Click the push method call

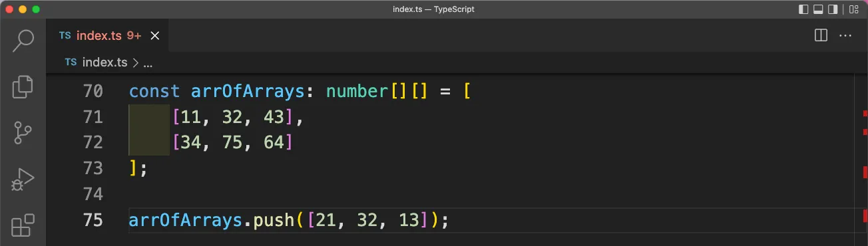pyautogui.click(x=274, y=220)
